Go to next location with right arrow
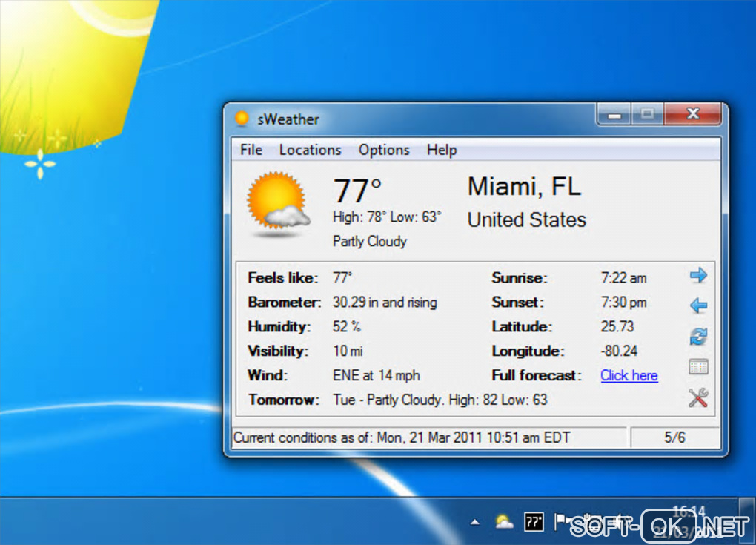The width and height of the screenshot is (756, 545). (698, 276)
